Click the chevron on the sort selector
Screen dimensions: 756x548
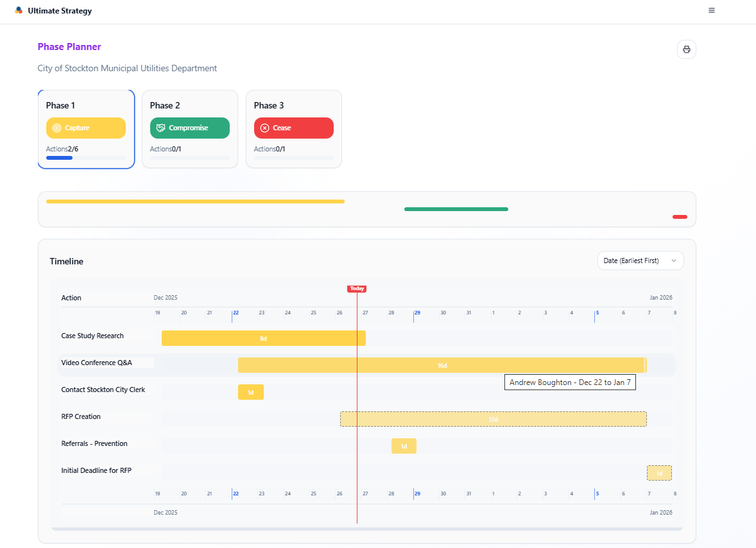pyautogui.click(x=674, y=261)
